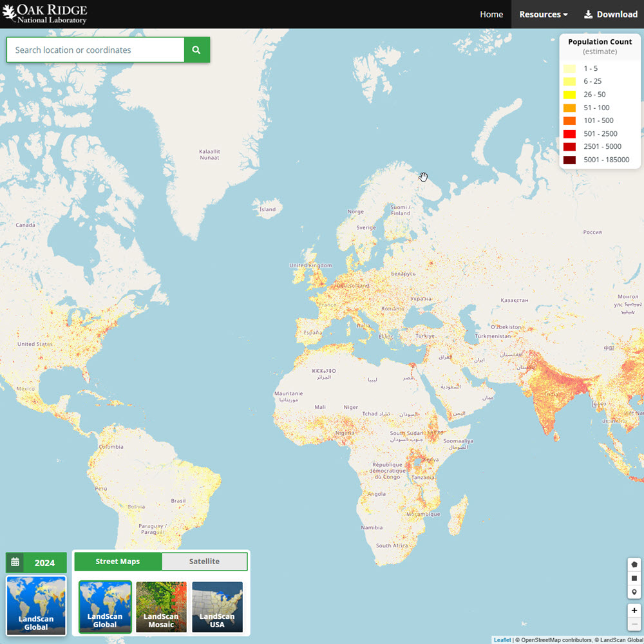Viewport: 644px width, 644px height.
Task: Click the 6 - 25 legend color swatch
Action: (x=569, y=81)
